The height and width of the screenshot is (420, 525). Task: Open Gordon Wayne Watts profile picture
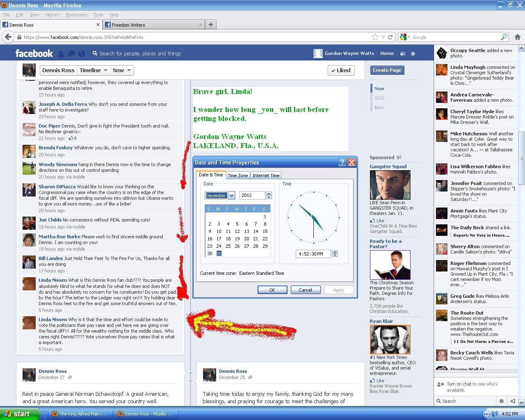coord(318,53)
